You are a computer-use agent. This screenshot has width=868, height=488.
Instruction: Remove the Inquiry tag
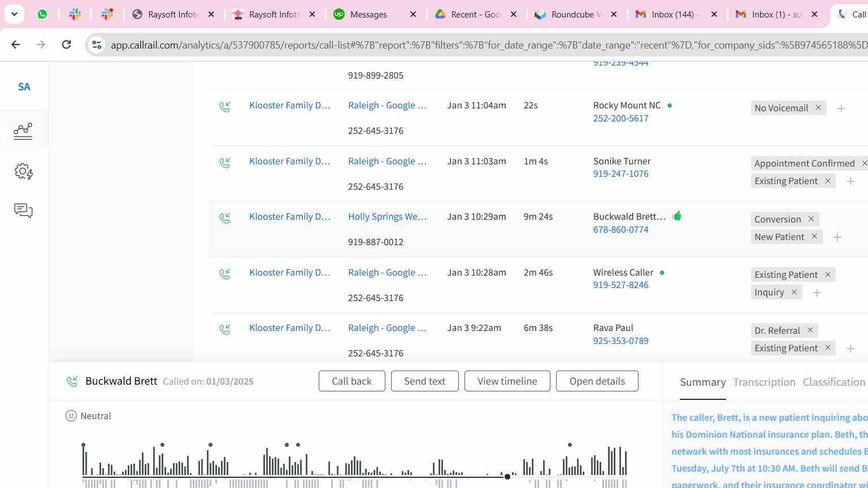point(794,292)
